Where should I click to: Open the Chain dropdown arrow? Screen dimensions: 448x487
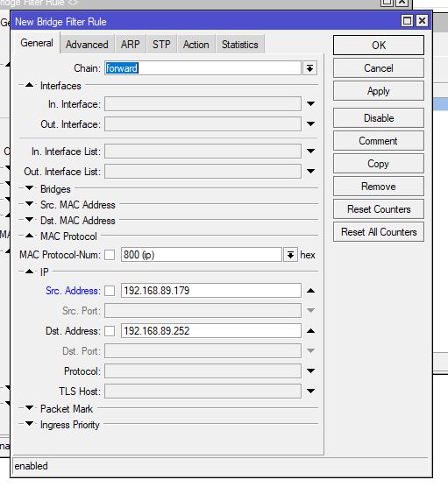pos(309,68)
